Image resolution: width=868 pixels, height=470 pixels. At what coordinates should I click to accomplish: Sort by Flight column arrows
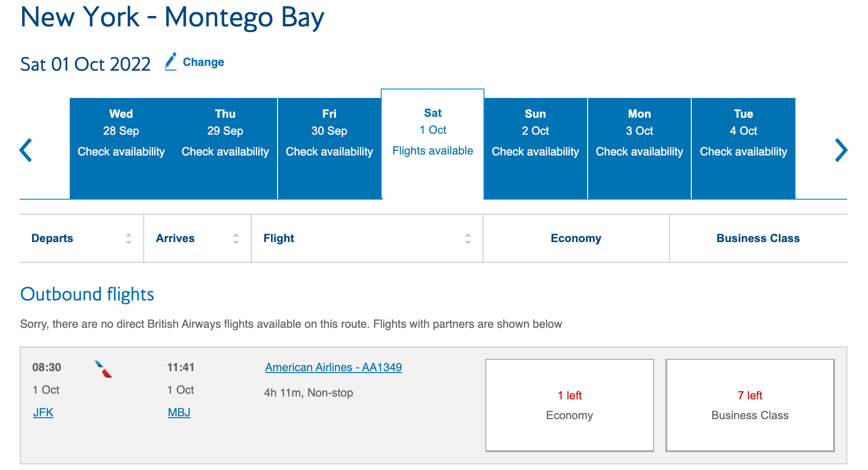click(x=467, y=239)
